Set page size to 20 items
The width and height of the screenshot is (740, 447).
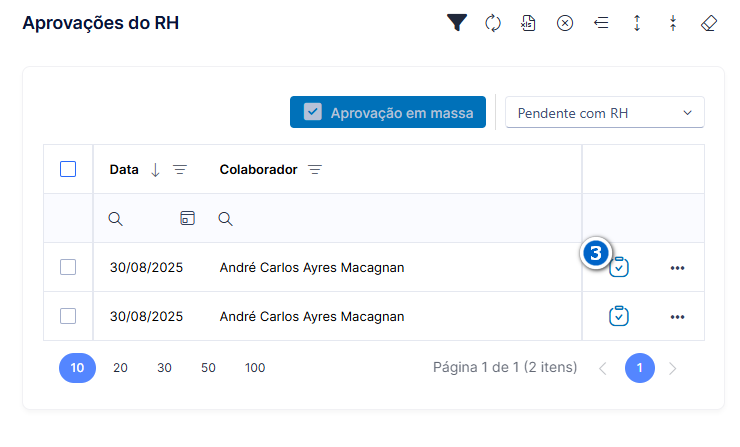point(120,368)
